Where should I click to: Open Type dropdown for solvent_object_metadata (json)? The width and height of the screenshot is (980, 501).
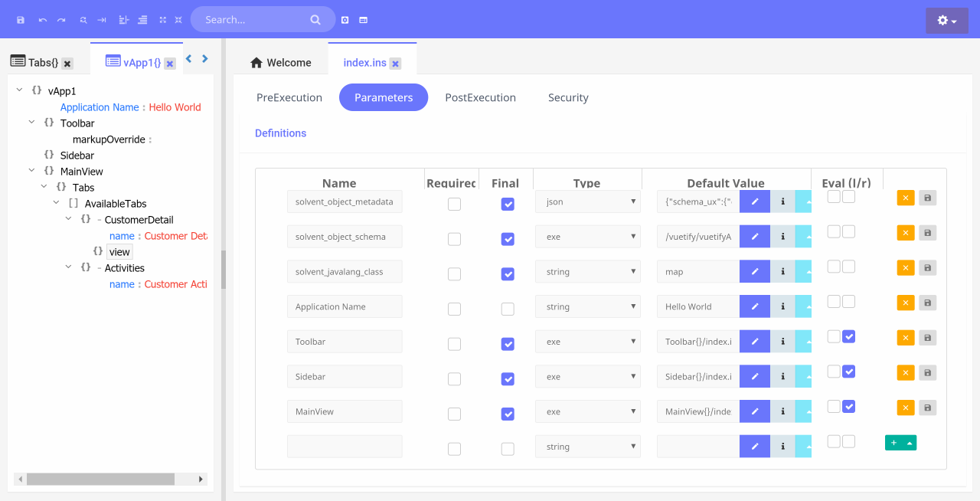588,201
